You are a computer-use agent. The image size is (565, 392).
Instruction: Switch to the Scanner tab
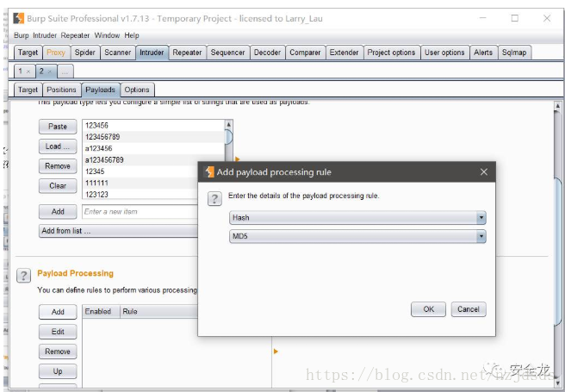(x=117, y=53)
